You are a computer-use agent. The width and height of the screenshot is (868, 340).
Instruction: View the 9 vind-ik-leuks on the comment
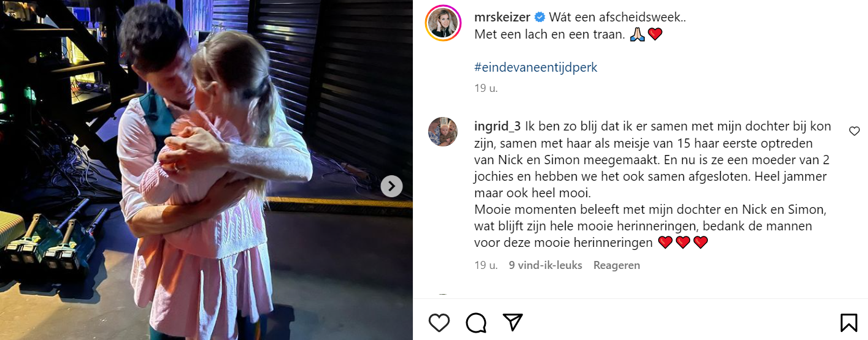(545, 265)
